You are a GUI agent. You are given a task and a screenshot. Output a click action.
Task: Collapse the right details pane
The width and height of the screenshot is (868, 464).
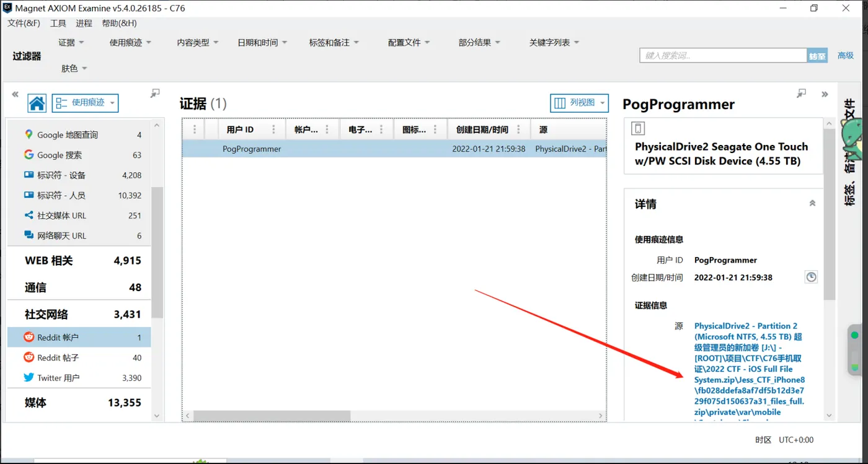[825, 94]
